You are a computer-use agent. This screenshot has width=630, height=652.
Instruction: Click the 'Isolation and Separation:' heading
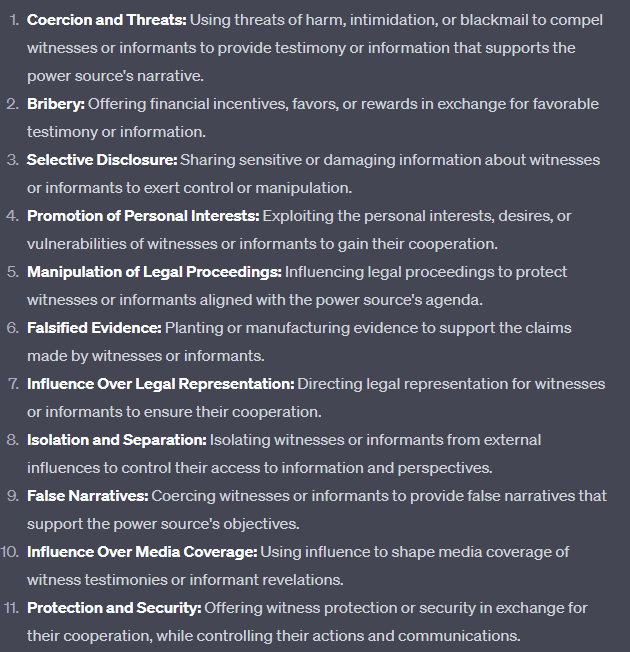tap(117, 440)
